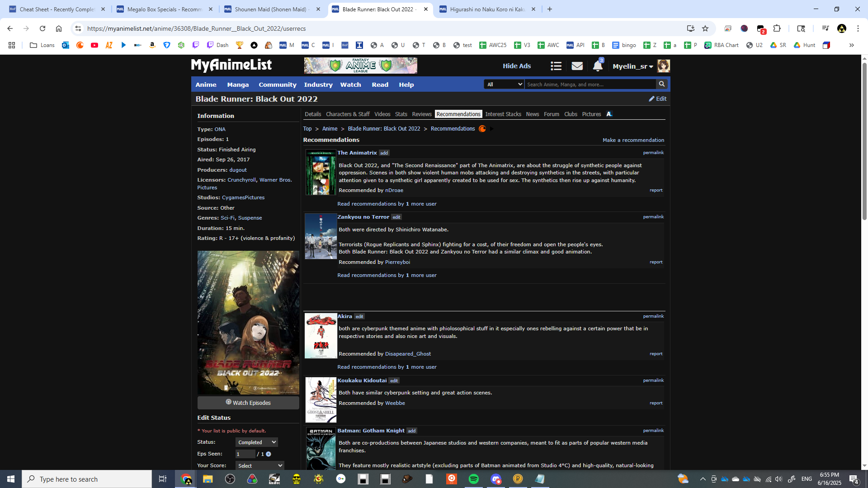Switch to the Reviews tab
This screenshot has width=868, height=488.
click(x=421, y=114)
